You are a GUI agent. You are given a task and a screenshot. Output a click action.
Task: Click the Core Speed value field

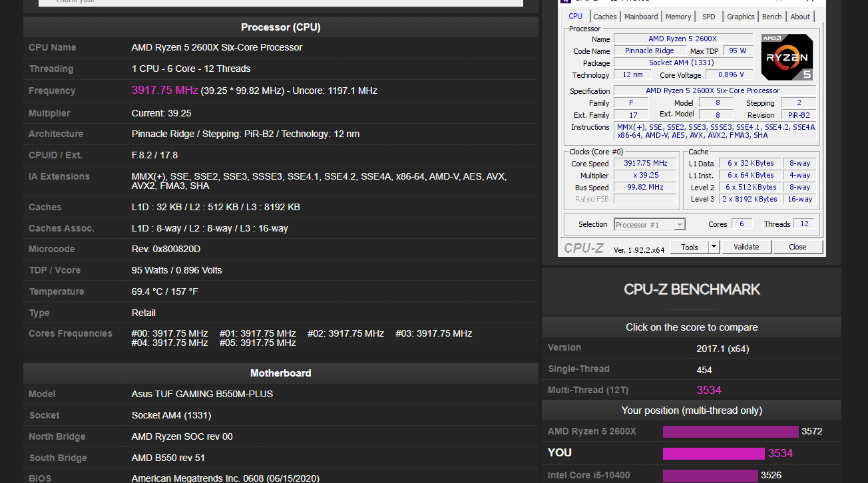coord(644,162)
